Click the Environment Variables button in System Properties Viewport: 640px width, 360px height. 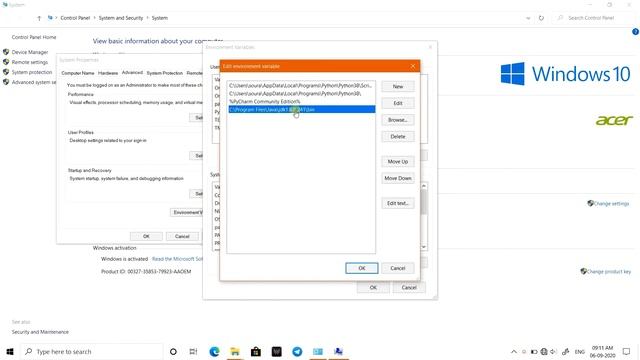click(x=187, y=212)
